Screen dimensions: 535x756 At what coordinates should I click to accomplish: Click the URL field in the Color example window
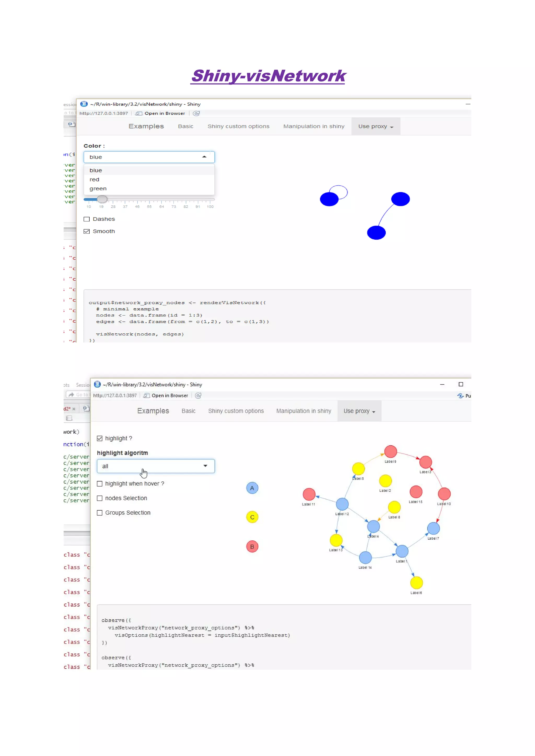(x=104, y=113)
